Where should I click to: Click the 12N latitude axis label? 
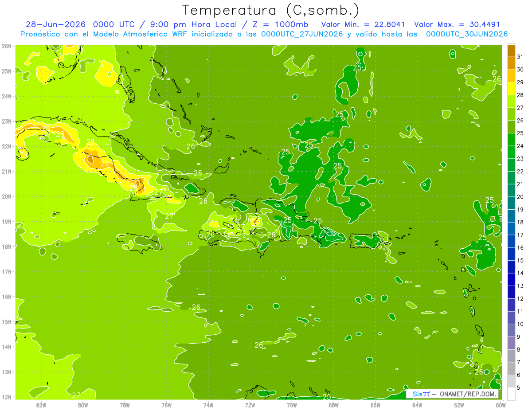coord(6,396)
